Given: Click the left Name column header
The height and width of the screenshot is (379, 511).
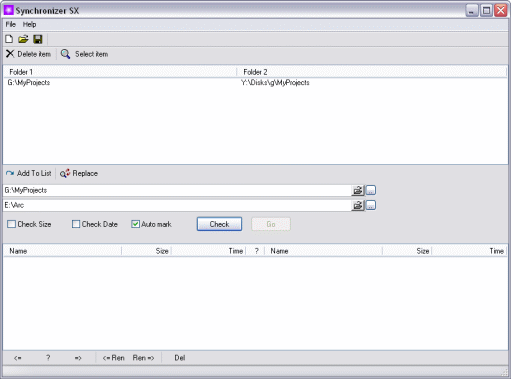Looking at the screenshot, I should (63, 251).
